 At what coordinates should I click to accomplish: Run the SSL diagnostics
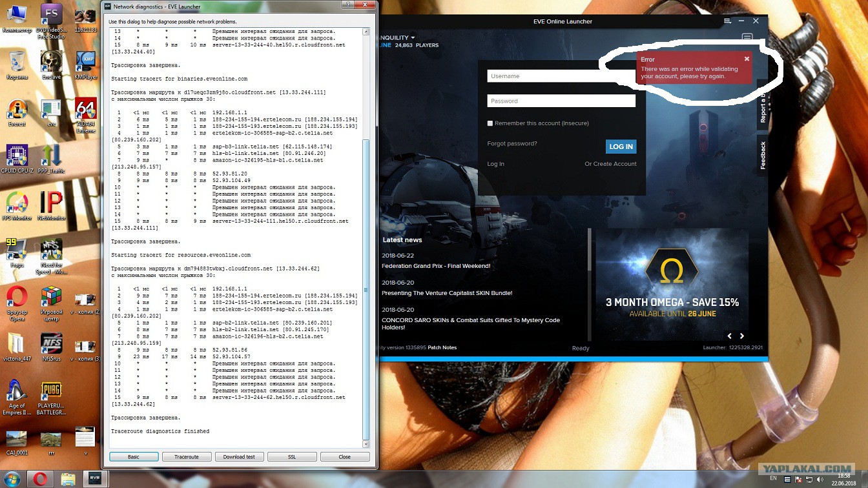[x=292, y=456]
